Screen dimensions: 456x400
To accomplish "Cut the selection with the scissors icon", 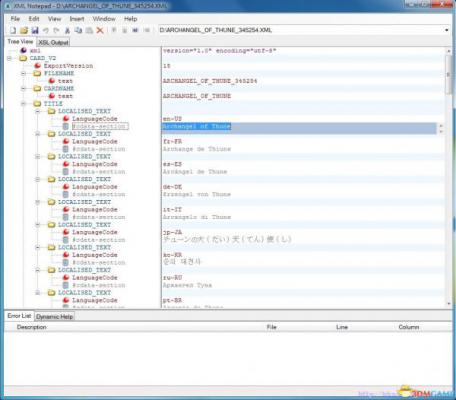I will click(x=67, y=30).
